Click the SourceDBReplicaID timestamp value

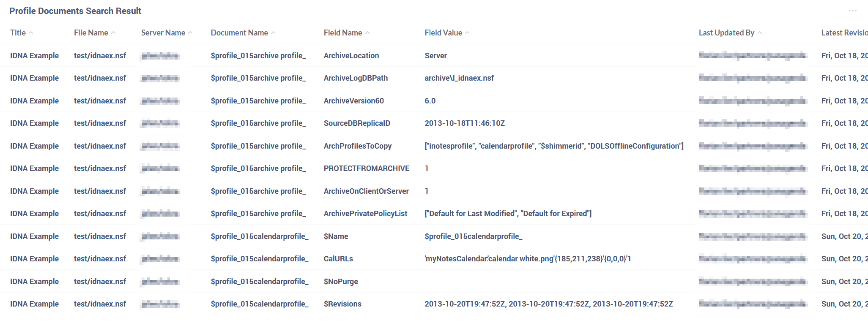pyautogui.click(x=465, y=123)
